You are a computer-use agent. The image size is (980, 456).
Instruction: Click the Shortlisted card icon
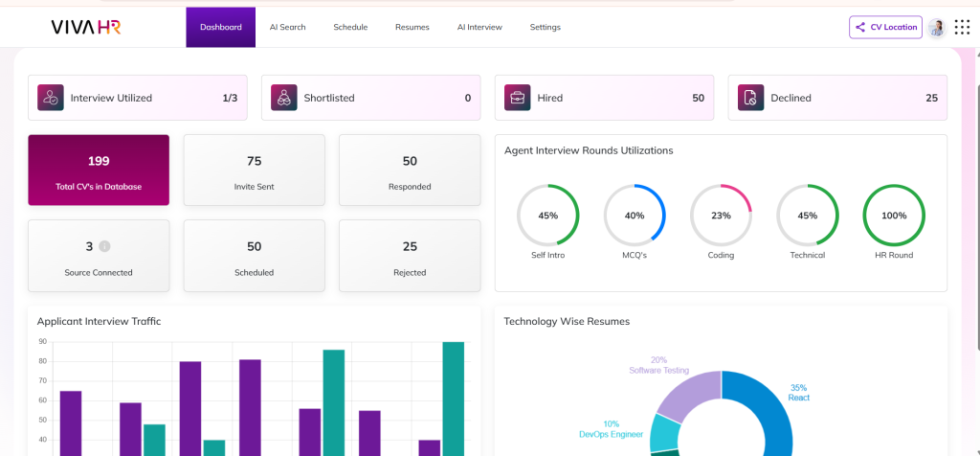(x=283, y=98)
